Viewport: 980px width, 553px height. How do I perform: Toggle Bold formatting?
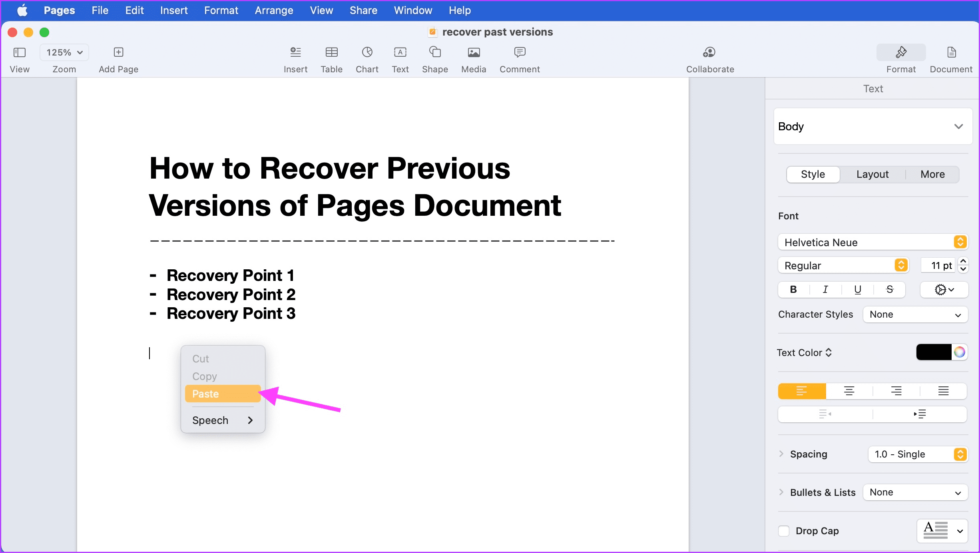coord(793,290)
